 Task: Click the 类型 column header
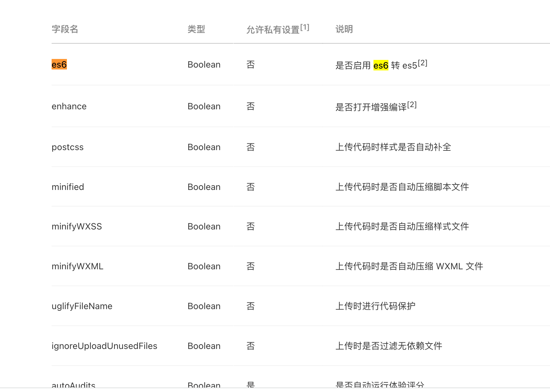coord(196,29)
